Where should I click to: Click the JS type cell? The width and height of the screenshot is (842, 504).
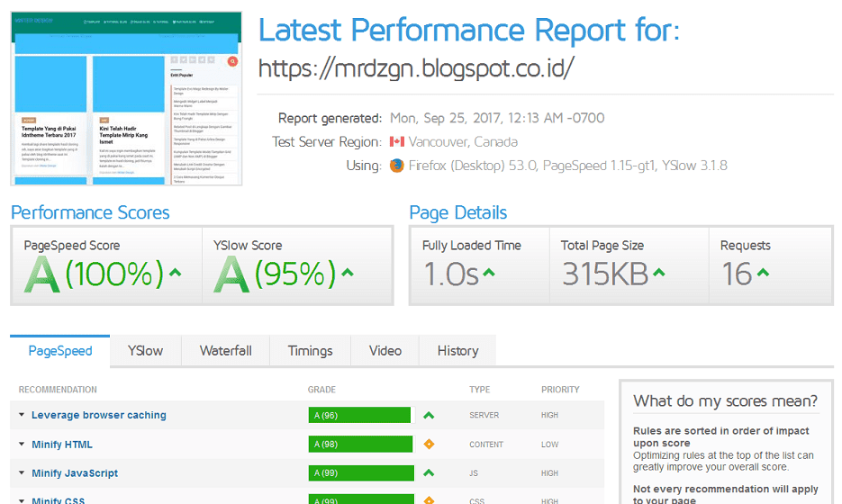[474, 472]
